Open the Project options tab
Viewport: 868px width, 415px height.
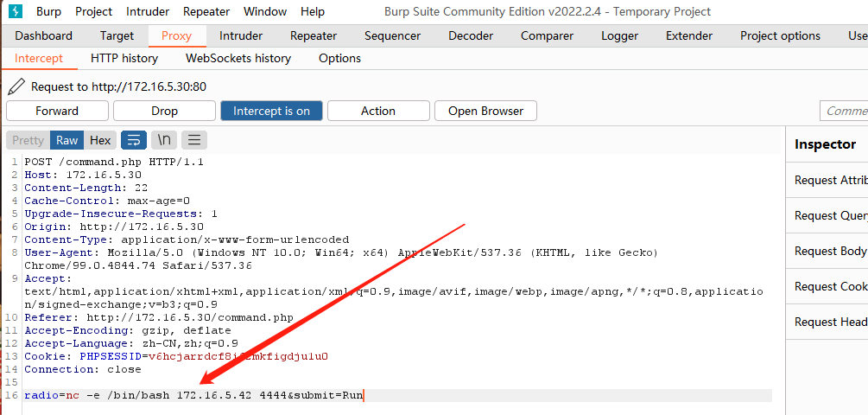point(781,36)
